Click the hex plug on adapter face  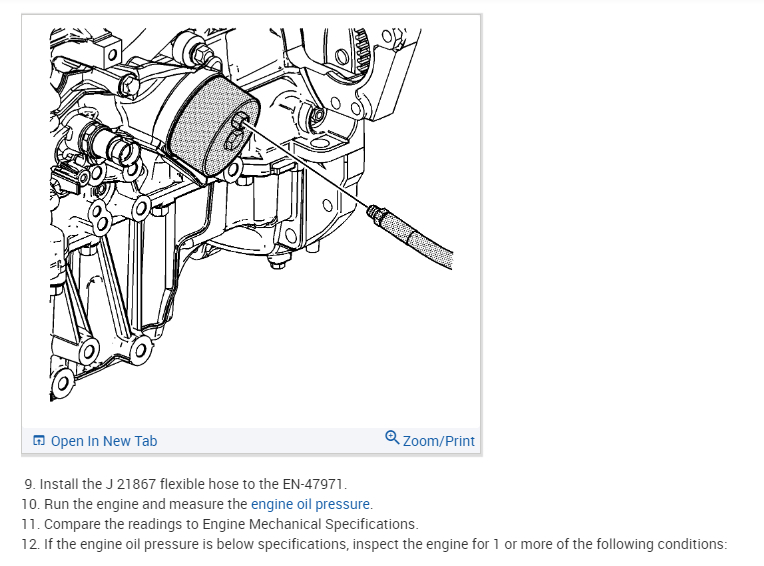[x=232, y=141]
